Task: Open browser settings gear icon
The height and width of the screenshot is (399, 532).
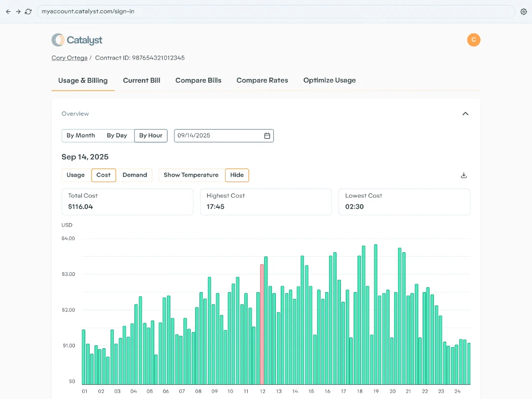Action: pyautogui.click(x=524, y=11)
